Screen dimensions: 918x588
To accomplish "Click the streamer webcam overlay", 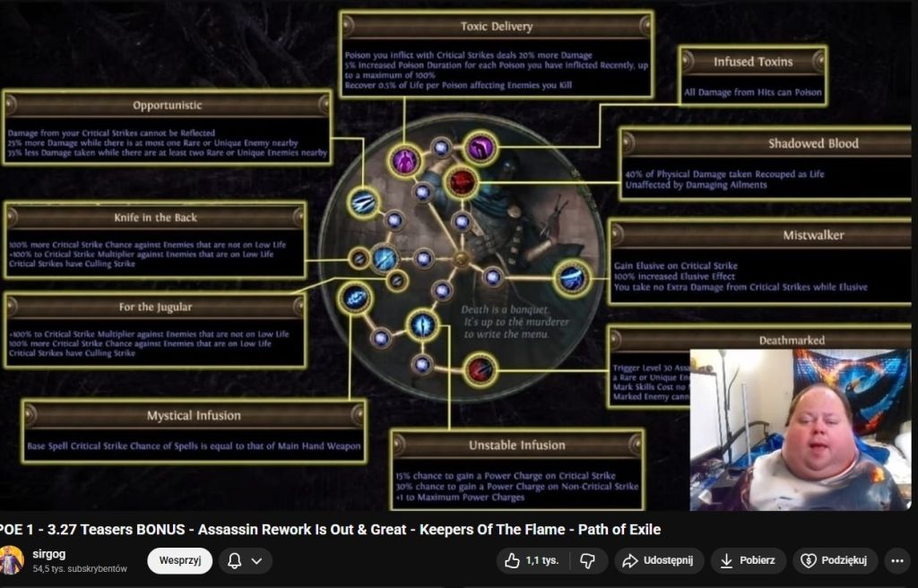I will [801, 430].
